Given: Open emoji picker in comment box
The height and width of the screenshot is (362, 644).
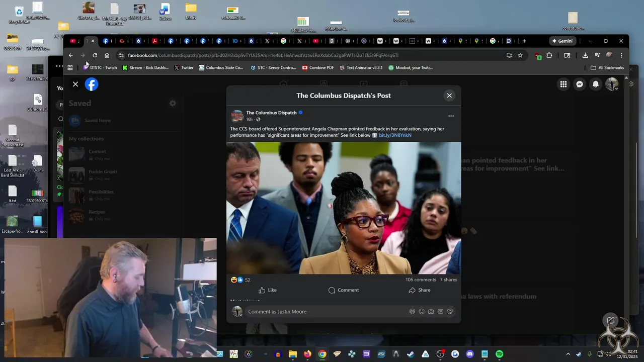Looking at the screenshot, I should 422,312.
